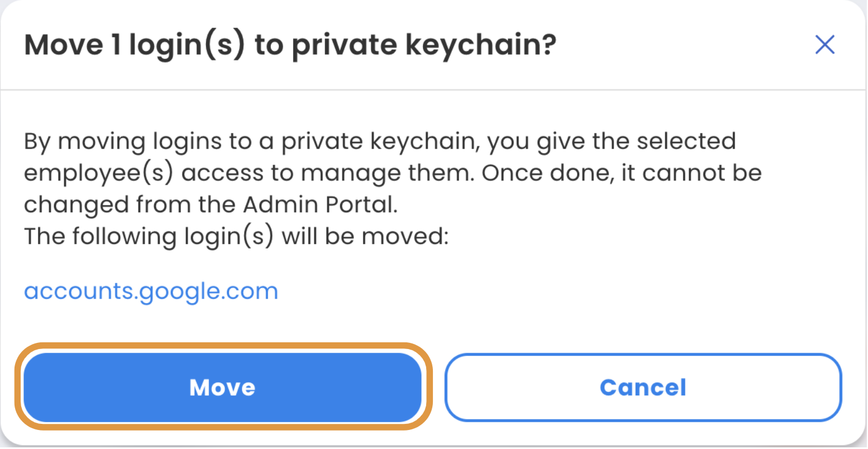Image resolution: width=868 pixels, height=449 pixels.
Task: Choose Cancel to keep login unchanged
Action: (x=643, y=387)
